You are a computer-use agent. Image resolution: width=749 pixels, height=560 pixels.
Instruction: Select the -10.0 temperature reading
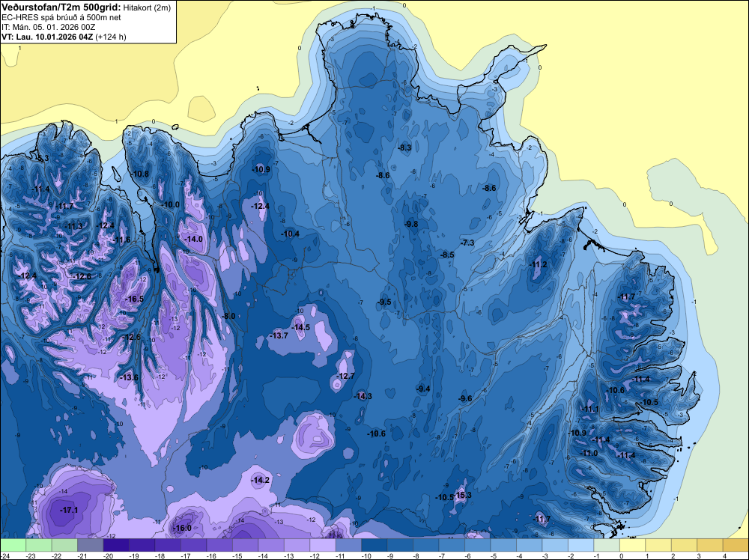(x=170, y=205)
